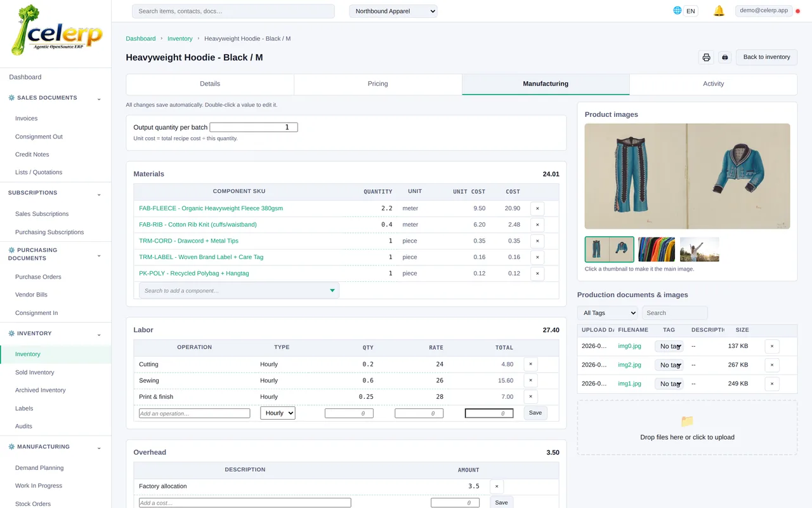Delete img1.jpg from production documents
The width and height of the screenshot is (812, 508).
[x=772, y=384]
